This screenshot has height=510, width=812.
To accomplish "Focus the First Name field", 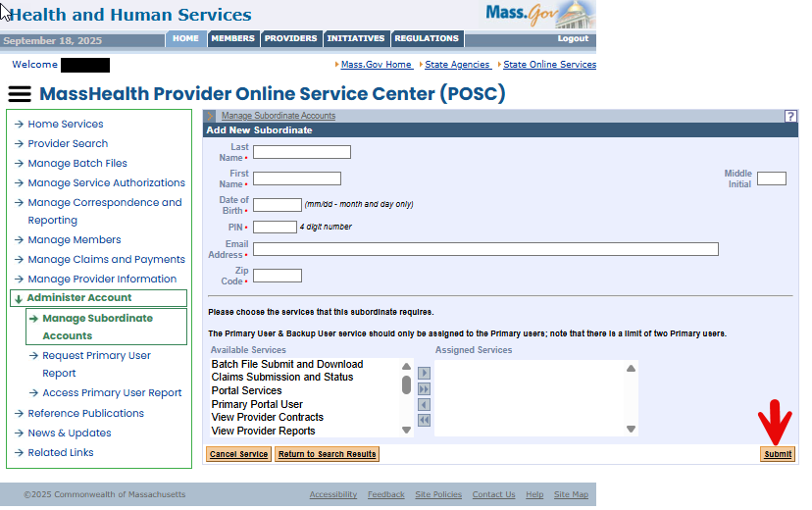I will (297, 178).
